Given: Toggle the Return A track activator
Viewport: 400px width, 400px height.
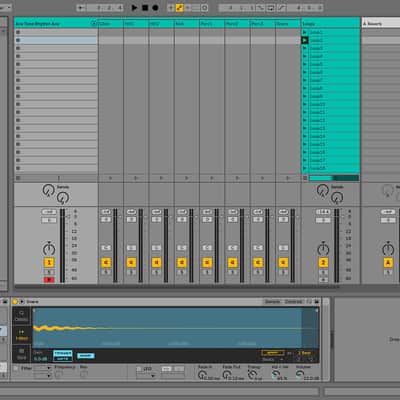Looking at the screenshot, I should pos(388,263).
